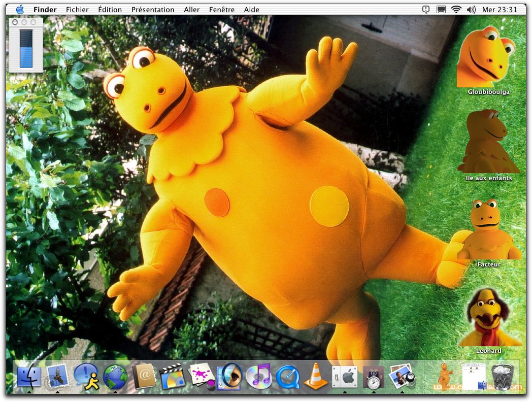Click the Ile aux enfants label text
532x402 pixels.
tap(488, 178)
